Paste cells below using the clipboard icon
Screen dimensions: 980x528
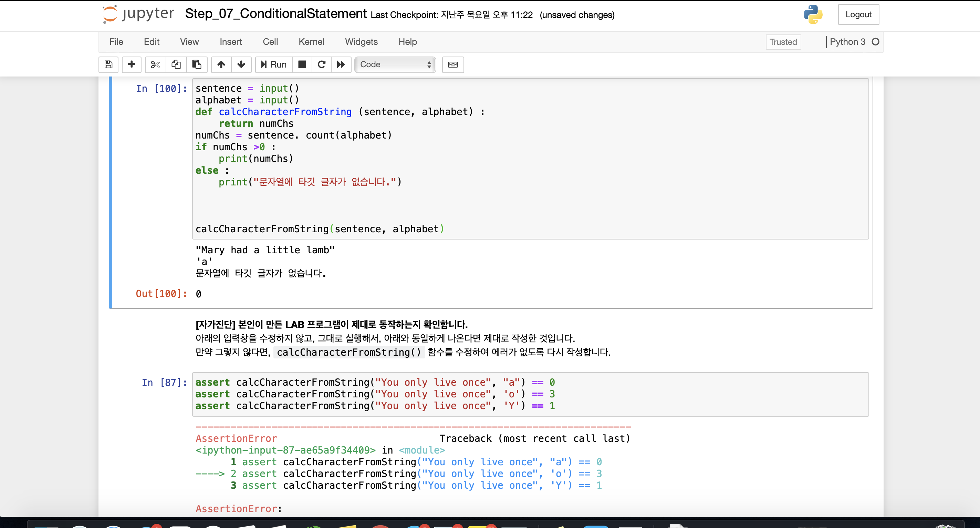[x=197, y=64]
